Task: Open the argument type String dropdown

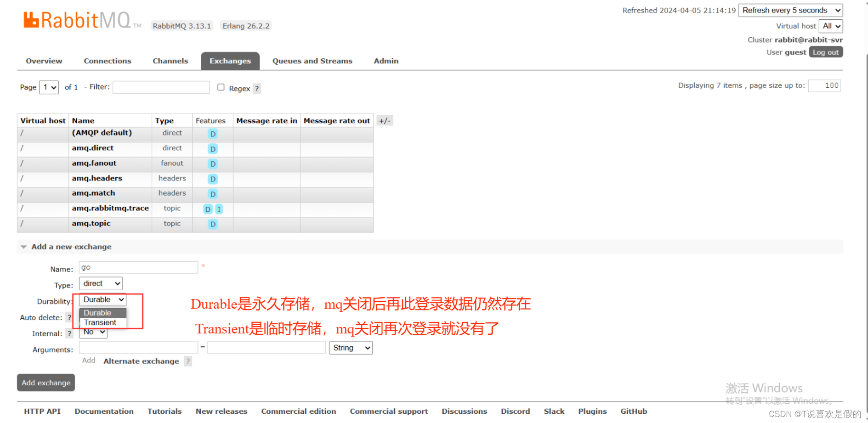Action: click(x=351, y=348)
